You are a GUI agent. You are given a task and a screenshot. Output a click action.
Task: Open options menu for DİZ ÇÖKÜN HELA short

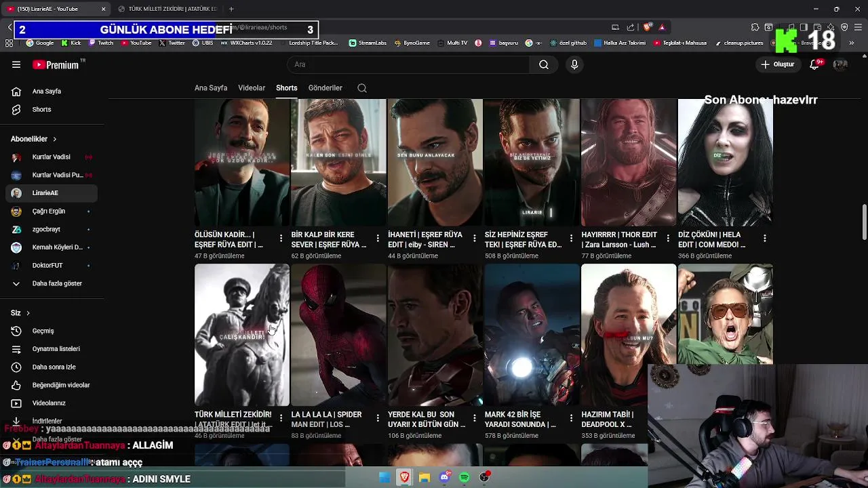pyautogui.click(x=764, y=239)
